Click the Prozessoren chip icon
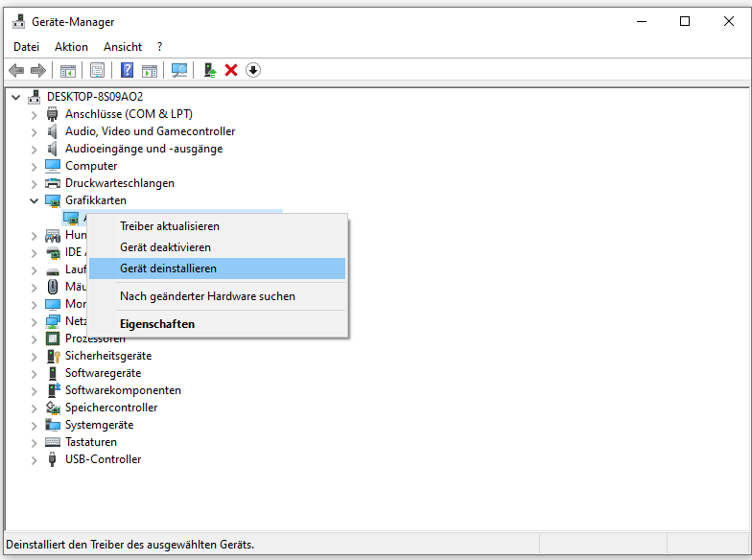This screenshot has height=560, width=752. click(x=52, y=338)
